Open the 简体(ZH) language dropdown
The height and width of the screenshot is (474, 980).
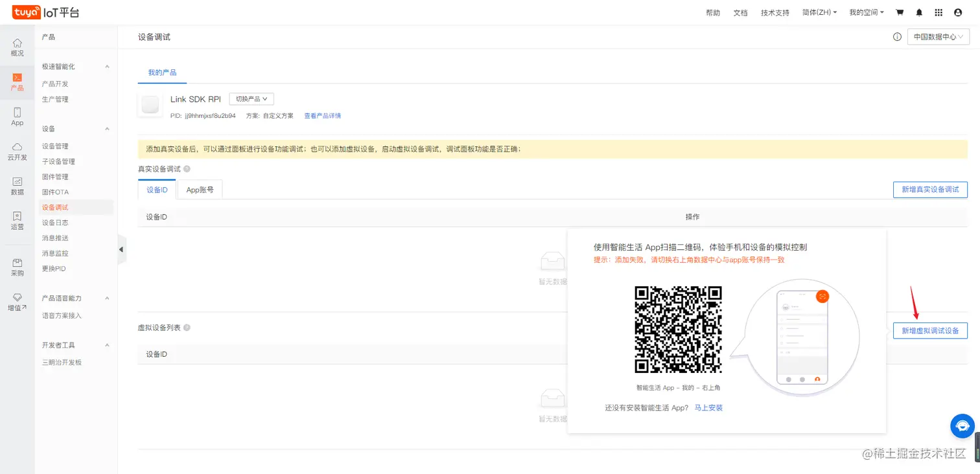(819, 12)
